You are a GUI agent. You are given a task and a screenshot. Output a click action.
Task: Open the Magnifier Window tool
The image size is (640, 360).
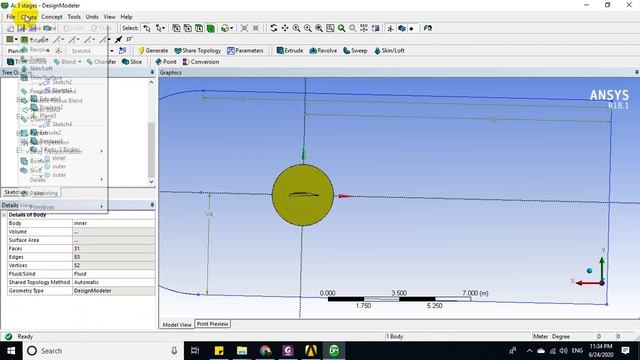click(x=330, y=28)
